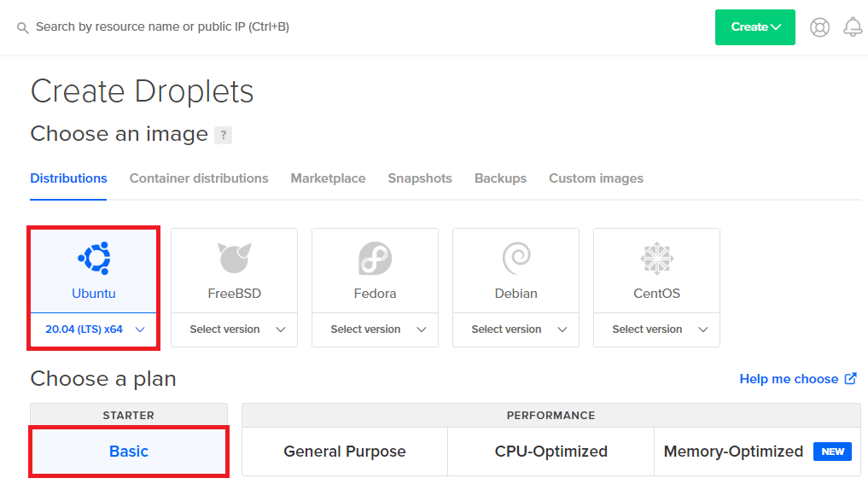Open the Help me choose link
This screenshot has width=868, height=484.
(797, 379)
